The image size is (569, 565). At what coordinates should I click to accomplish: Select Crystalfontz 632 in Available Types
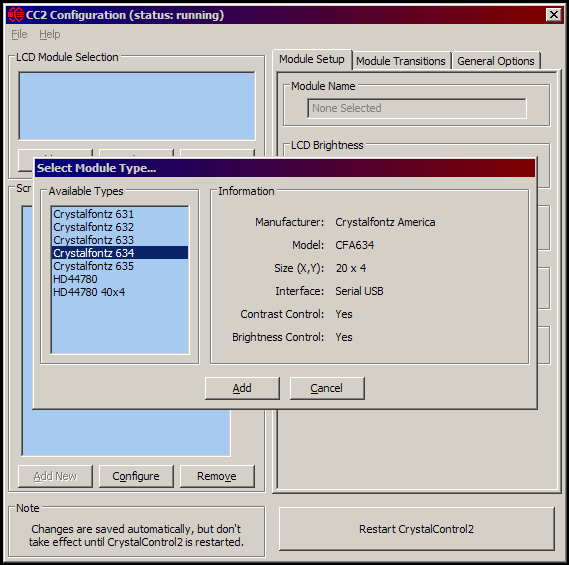(x=120, y=227)
